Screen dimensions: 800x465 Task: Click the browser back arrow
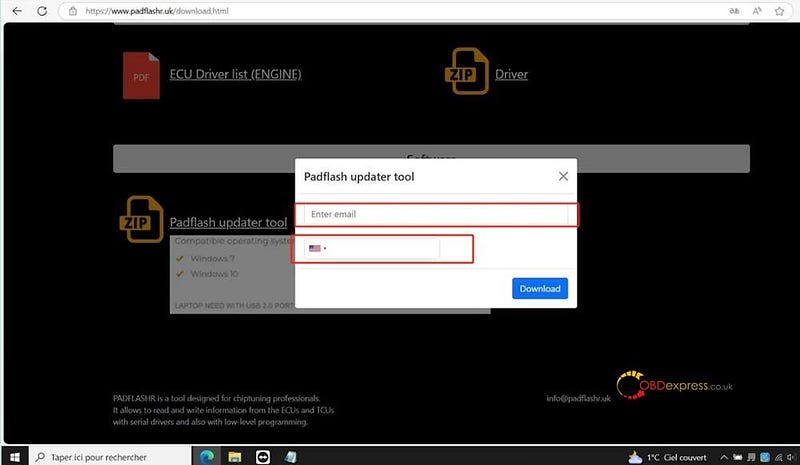click(17, 11)
